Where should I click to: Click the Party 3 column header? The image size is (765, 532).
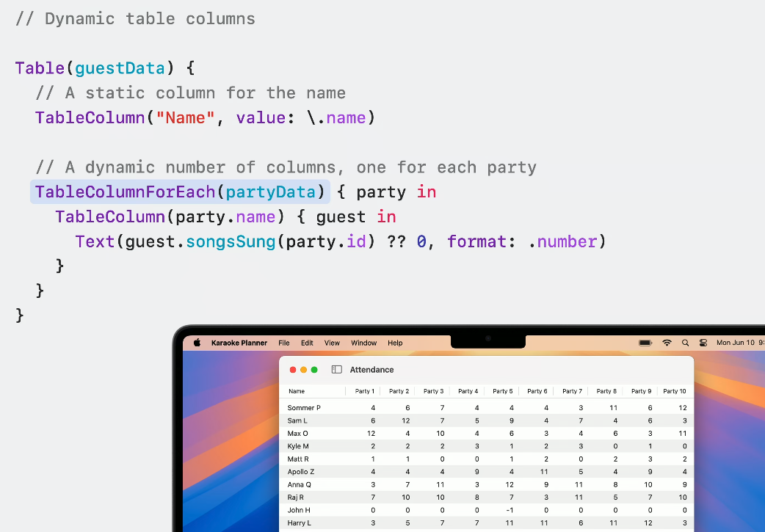pos(432,391)
